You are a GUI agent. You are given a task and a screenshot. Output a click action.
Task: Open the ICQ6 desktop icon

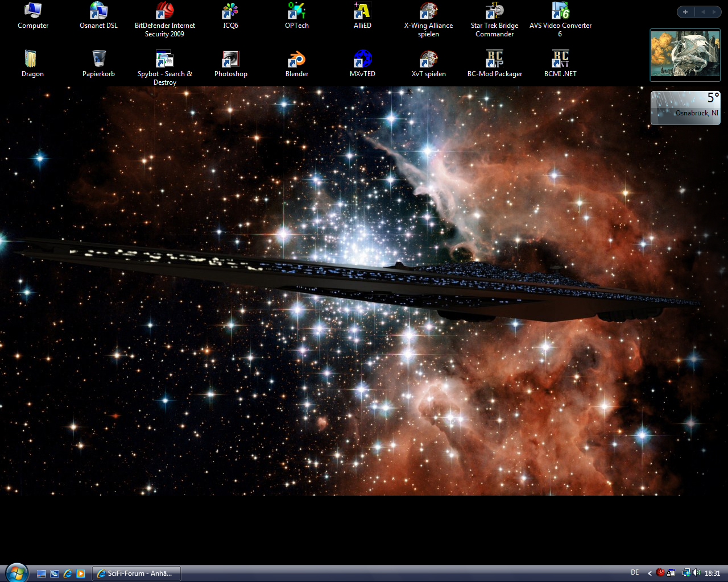click(x=230, y=11)
